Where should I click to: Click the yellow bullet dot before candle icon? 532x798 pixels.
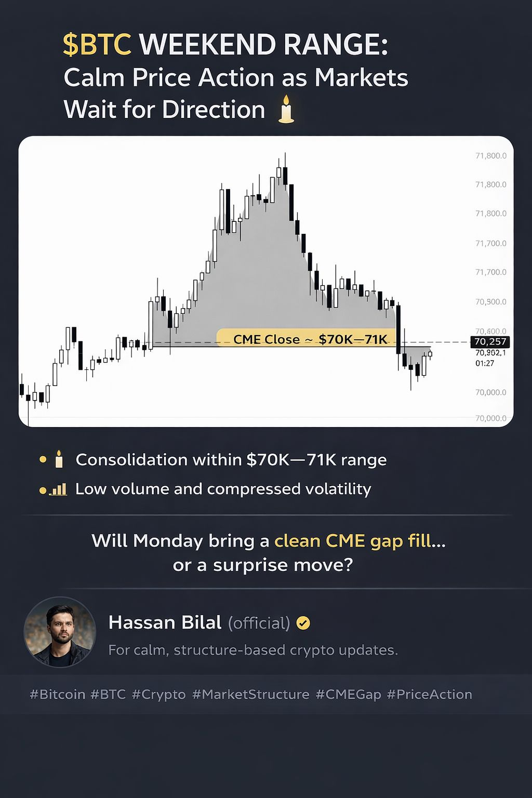43,460
